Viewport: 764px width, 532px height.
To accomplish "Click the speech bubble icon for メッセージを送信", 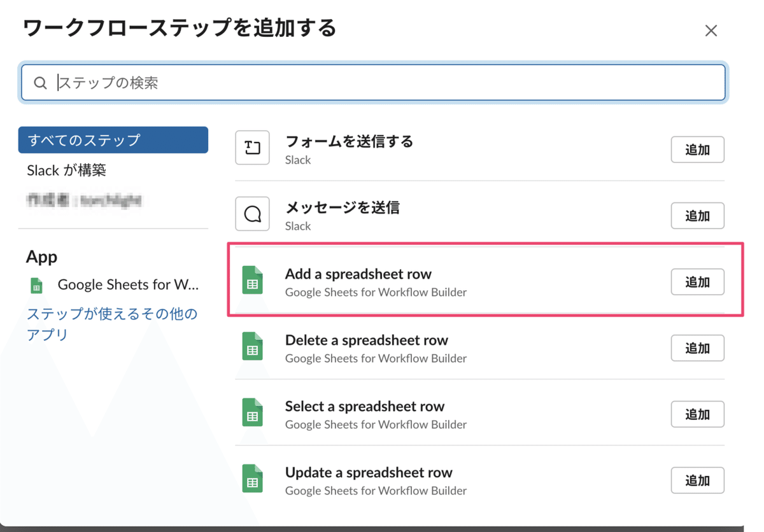I will point(252,214).
